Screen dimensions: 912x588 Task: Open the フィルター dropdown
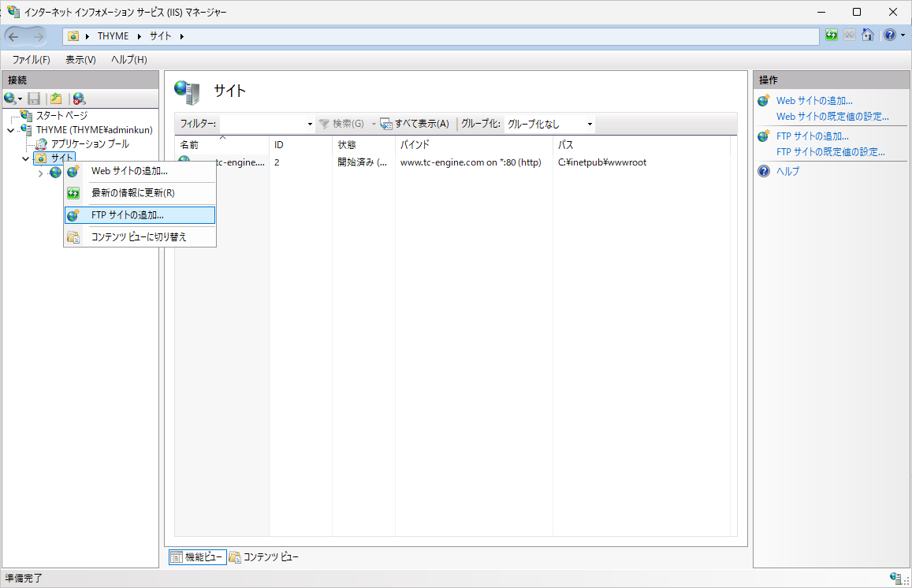point(310,124)
